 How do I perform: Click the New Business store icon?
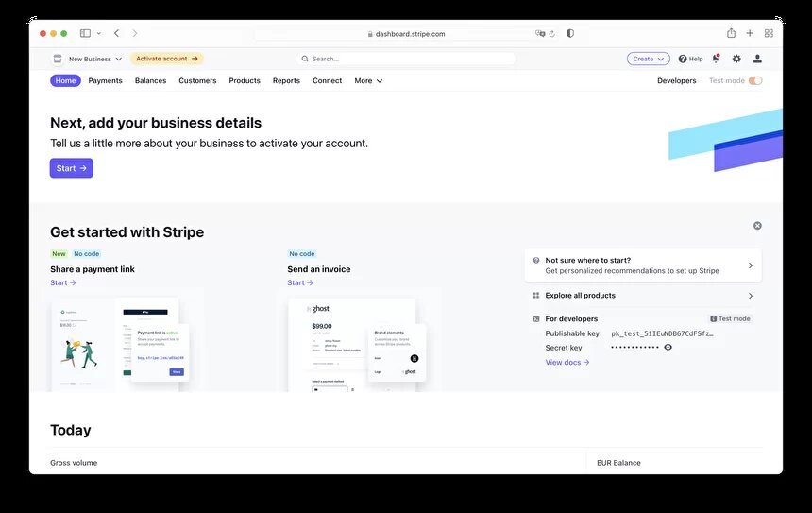coord(58,59)
